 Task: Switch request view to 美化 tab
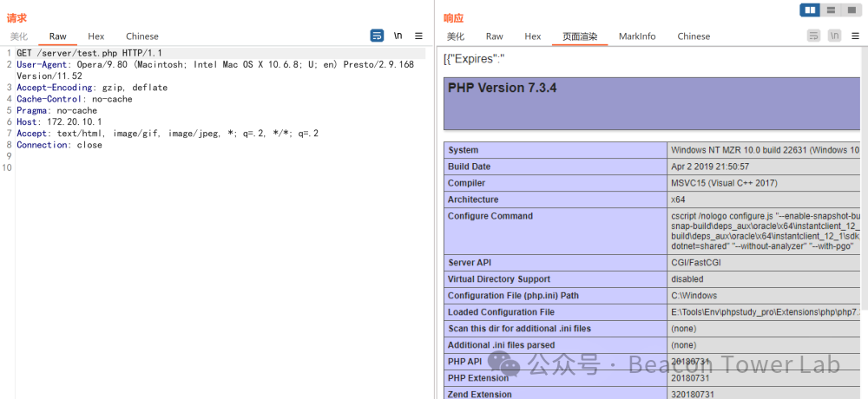point(19,36)
